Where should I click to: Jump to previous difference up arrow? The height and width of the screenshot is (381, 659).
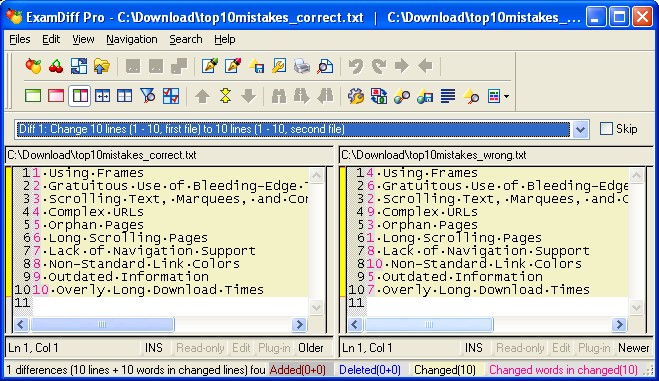(203, 96)
